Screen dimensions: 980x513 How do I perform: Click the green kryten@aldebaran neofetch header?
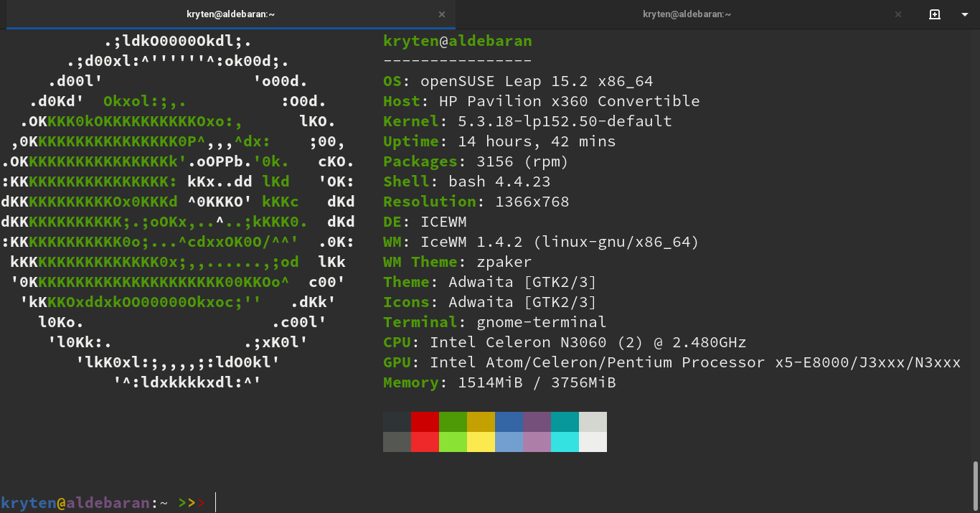click(x=458, y=41)
